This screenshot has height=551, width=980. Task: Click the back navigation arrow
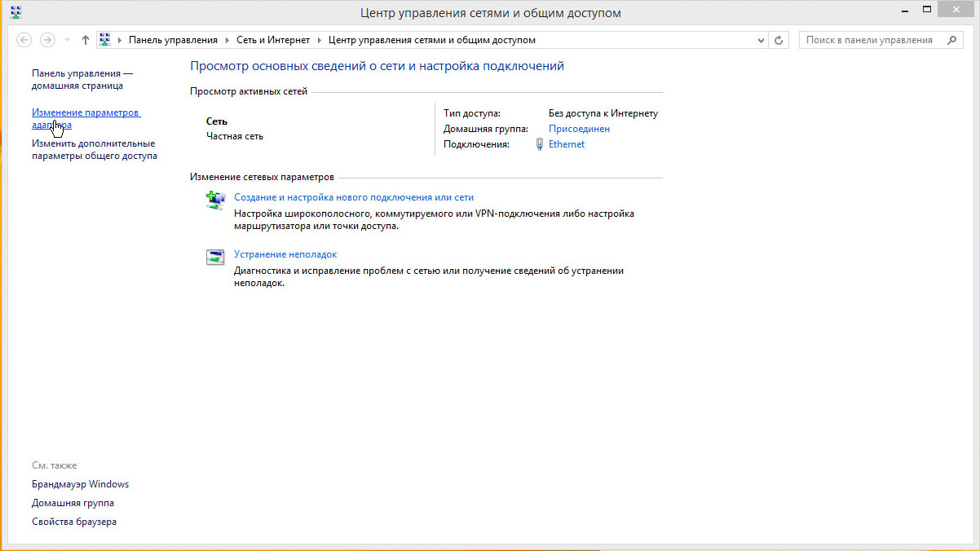24,40
